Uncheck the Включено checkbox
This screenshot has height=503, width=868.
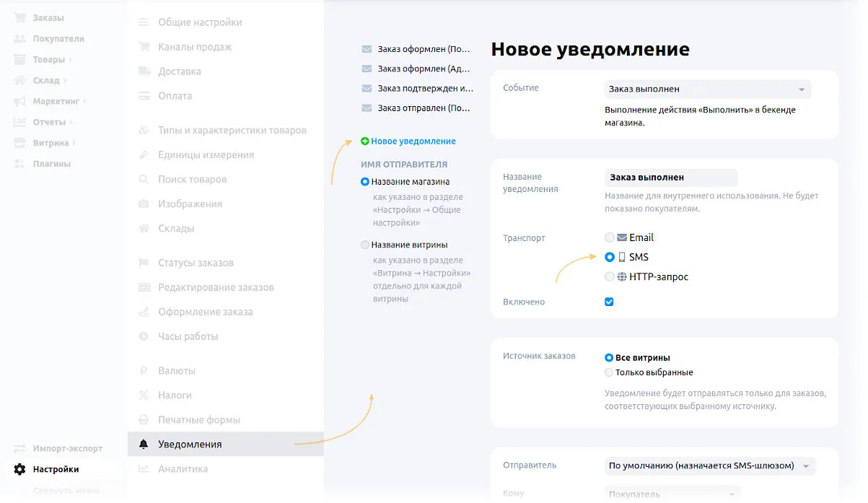point(609,302)
